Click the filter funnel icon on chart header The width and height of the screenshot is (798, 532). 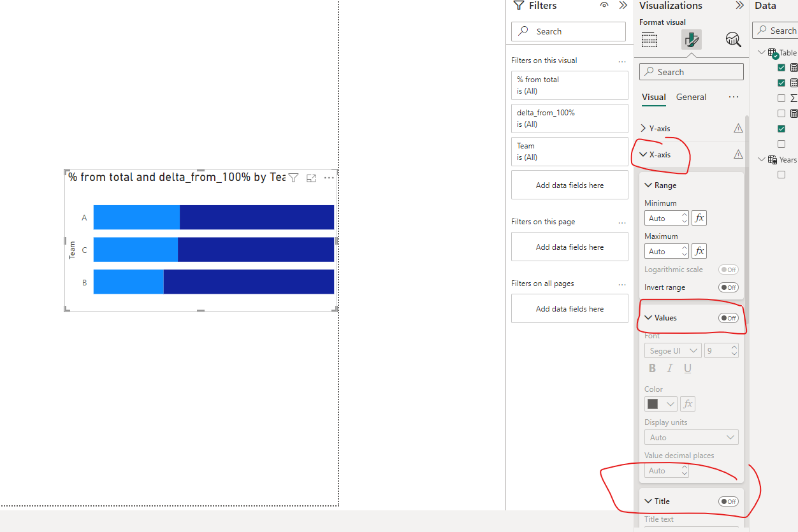pos(293,178)
